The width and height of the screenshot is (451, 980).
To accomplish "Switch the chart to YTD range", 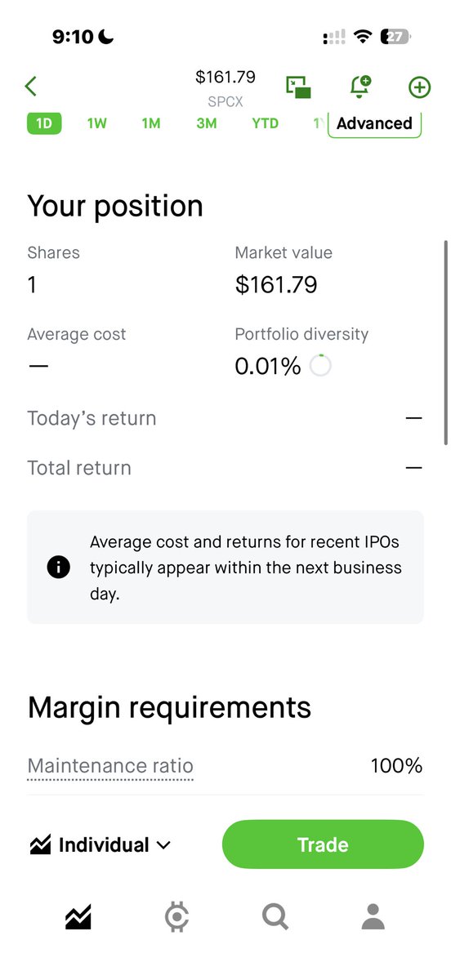I will tap(265, 123).
